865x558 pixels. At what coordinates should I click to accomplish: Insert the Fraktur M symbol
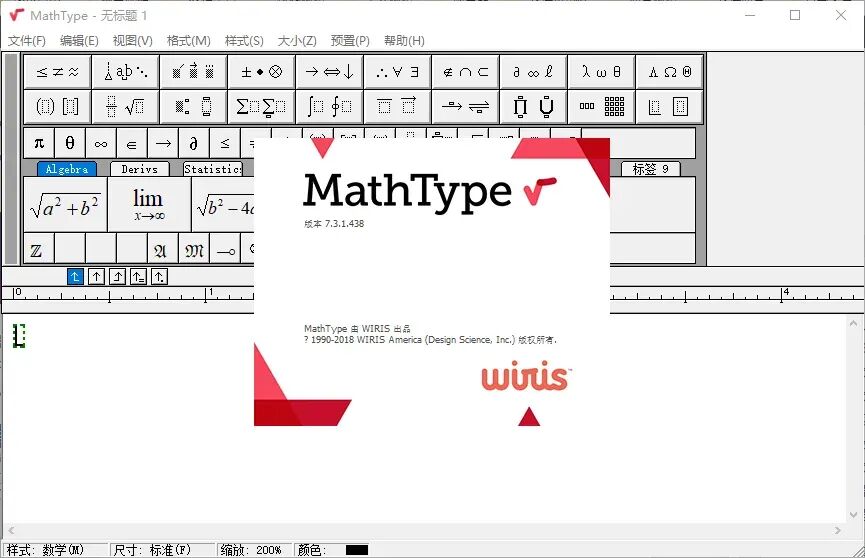[194, 248]
